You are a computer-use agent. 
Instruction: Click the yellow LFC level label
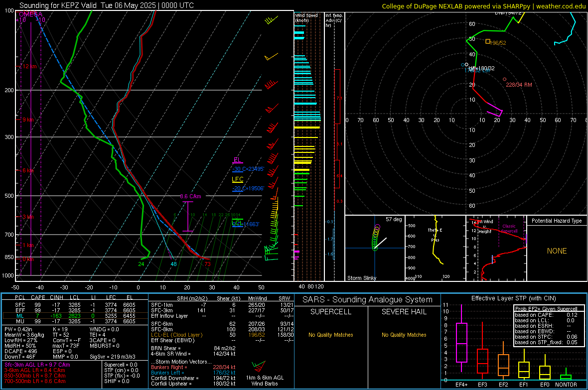click(x=237, y=179)
